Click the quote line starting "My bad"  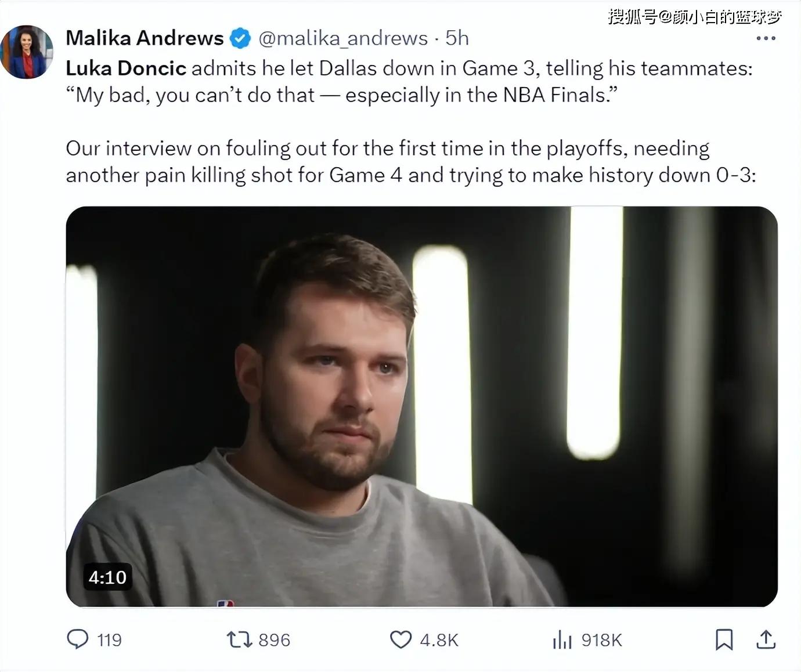pos(341,95)
